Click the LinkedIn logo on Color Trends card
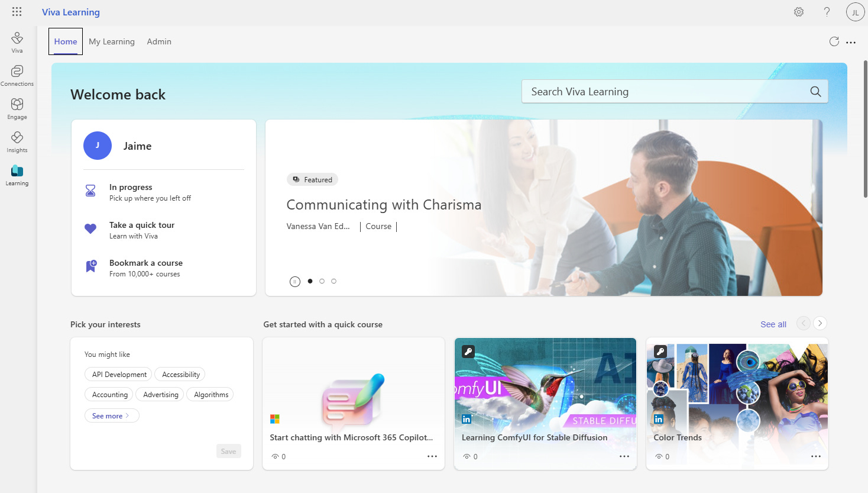 [659, 419]
